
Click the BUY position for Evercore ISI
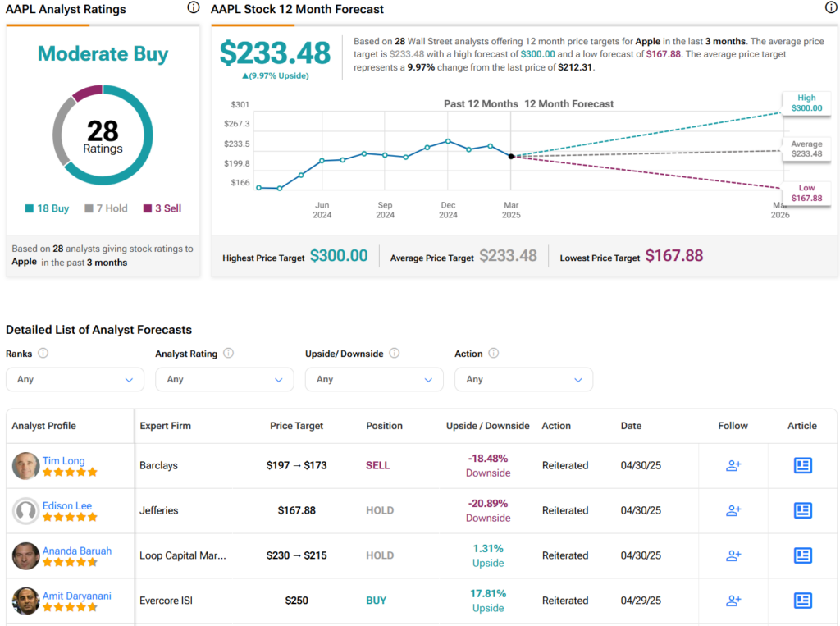(x=376, y=601)
